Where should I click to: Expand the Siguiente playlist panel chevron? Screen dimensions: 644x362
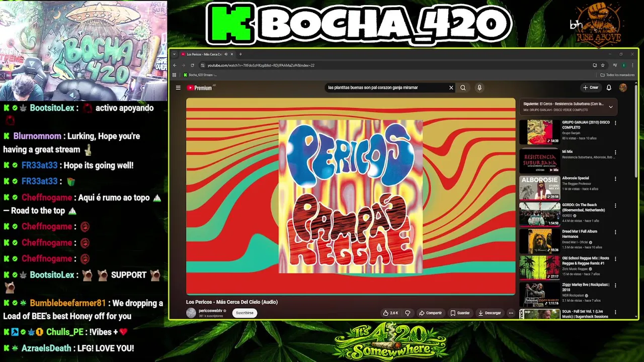[611, 107]
